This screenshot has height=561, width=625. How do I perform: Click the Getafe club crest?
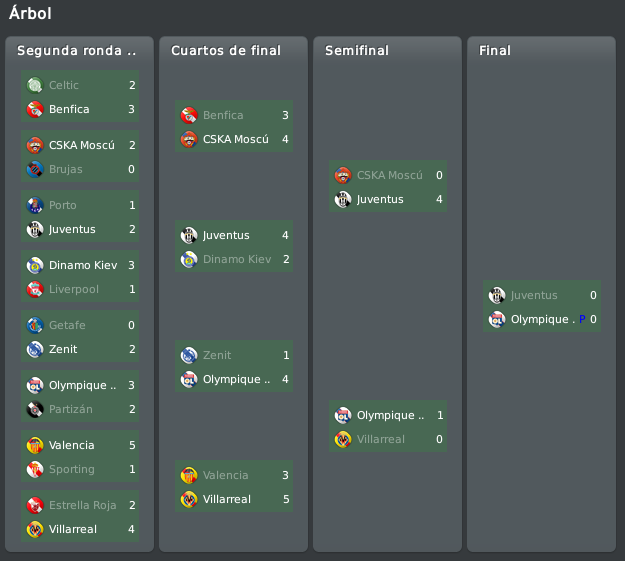point(35,325)
